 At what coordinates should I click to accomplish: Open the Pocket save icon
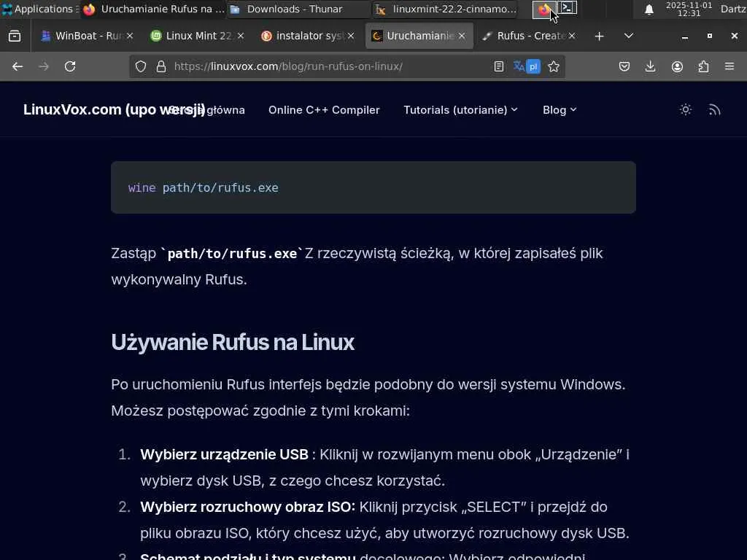coord(624,66)
